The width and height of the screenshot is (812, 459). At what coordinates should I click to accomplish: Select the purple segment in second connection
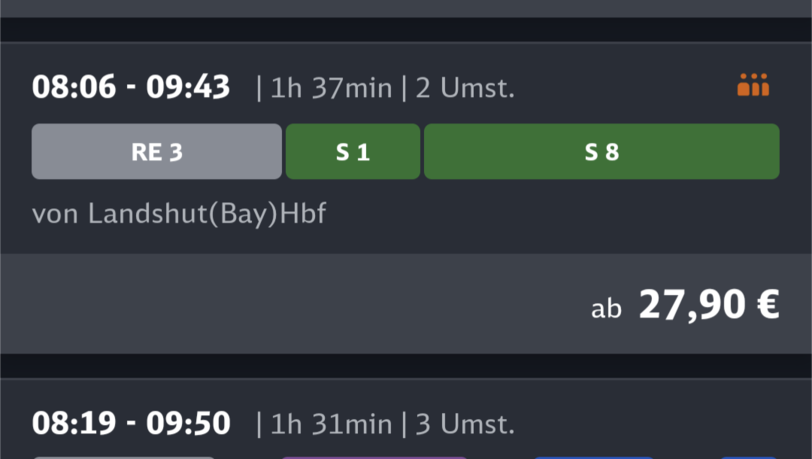pos(373,456)
